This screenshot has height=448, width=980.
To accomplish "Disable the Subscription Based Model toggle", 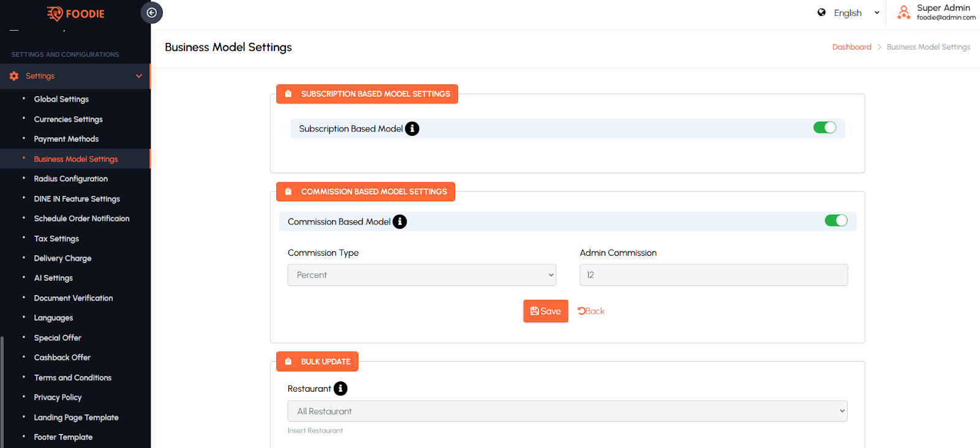I will (x=824, y=127).
